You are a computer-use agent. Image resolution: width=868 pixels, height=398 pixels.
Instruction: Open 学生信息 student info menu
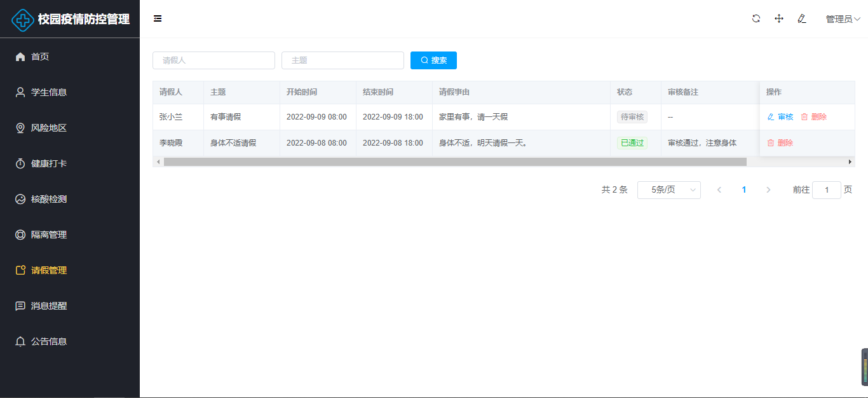tap(49, 92)
